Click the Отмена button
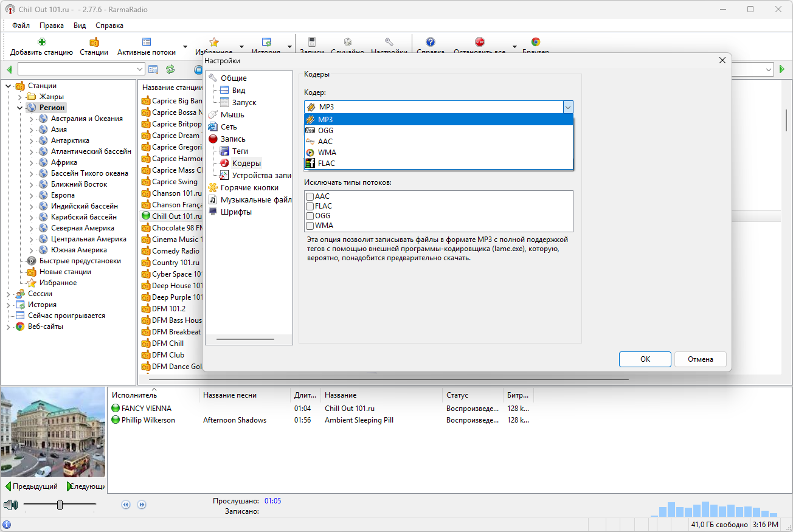Viewport: 793px width, 532px height. tap(701, 359)
